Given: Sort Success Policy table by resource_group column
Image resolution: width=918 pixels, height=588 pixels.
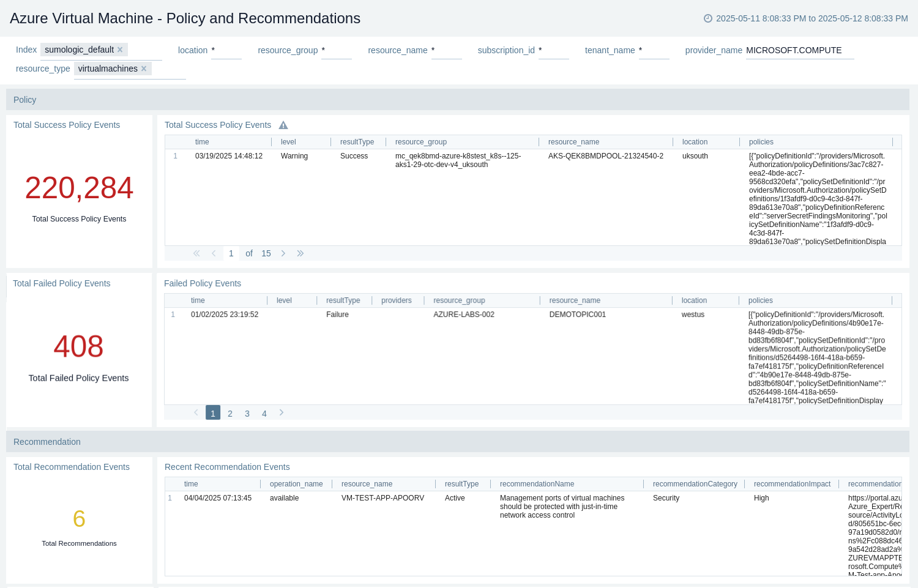Looking at the screenshot, I should 421,142.
